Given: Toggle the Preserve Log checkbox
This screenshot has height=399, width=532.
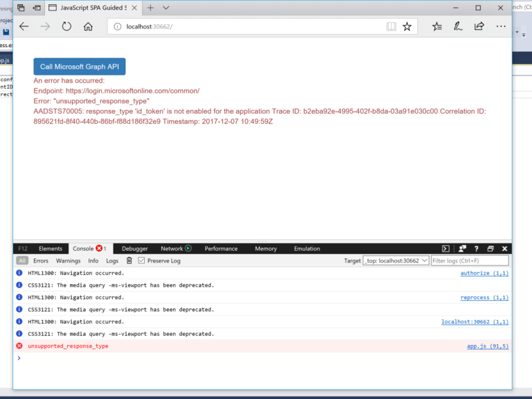Looking at the screenshot, I should point(141,260).
